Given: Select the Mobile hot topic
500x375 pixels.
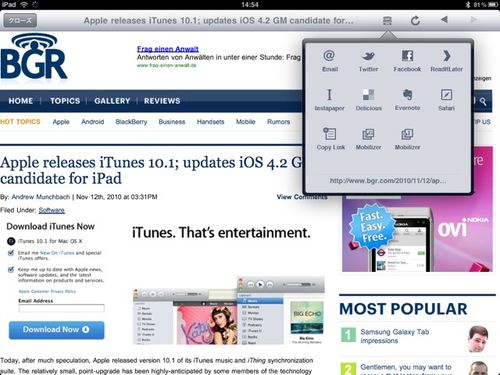Looking at the screenshot, I should (246, 122).
